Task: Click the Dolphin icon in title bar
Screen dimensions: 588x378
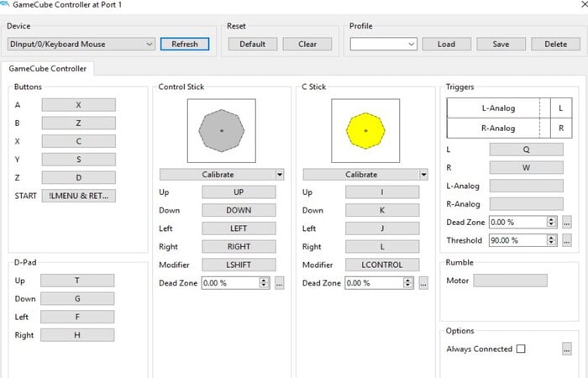Action: point(4,3)
